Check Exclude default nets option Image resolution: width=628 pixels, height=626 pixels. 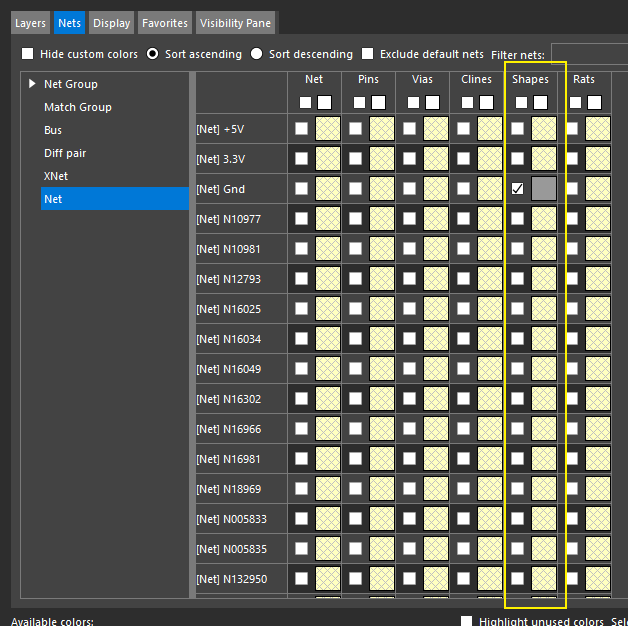(x=368, y=54)
